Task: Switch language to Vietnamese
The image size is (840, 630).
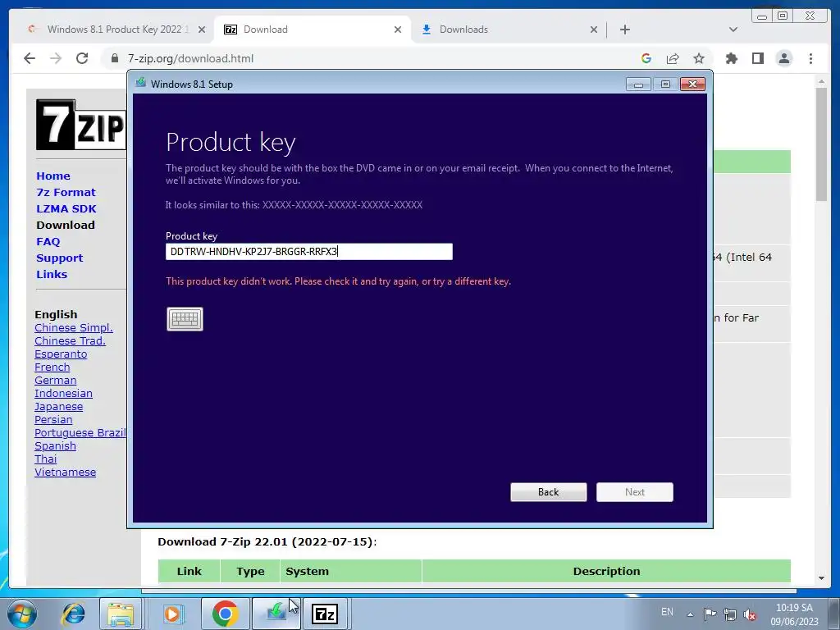Action: pyautogui.click(x=66, y=472)
